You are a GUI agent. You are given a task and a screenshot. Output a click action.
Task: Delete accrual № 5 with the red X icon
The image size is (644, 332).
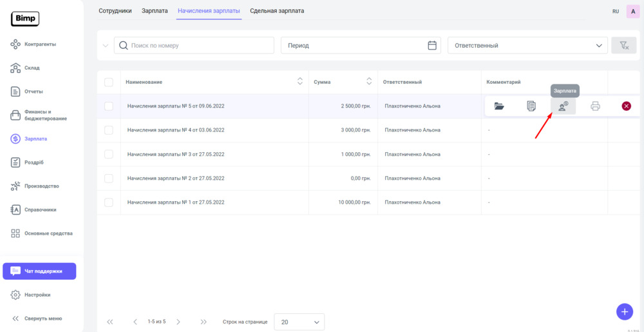click(x=626, y=106)
